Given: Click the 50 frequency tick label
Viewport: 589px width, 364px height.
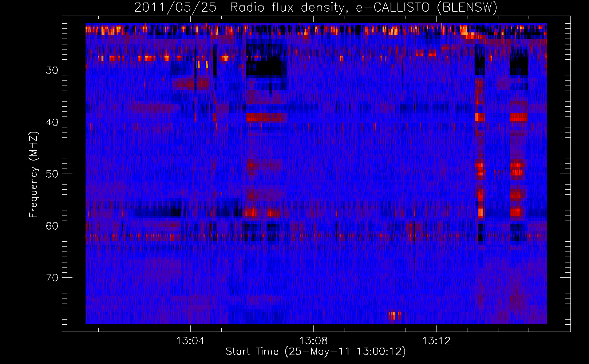Looking at the screenshot, I should [x=52, y=174].
